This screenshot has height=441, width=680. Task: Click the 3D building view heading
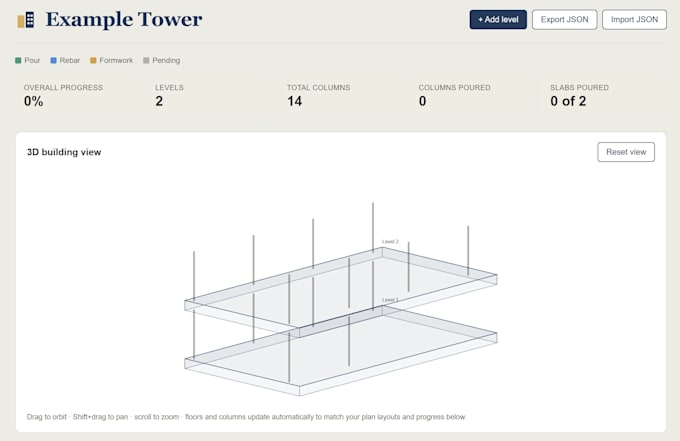[x=64, y=152]
